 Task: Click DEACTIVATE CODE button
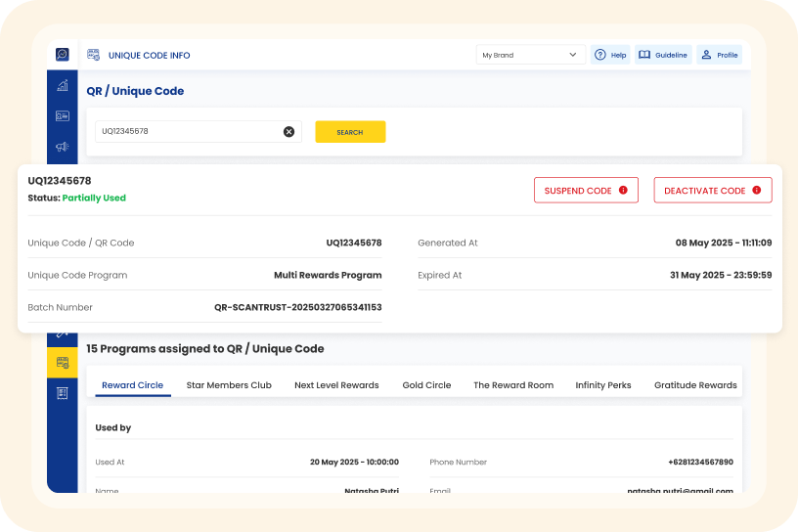point(713,190)
